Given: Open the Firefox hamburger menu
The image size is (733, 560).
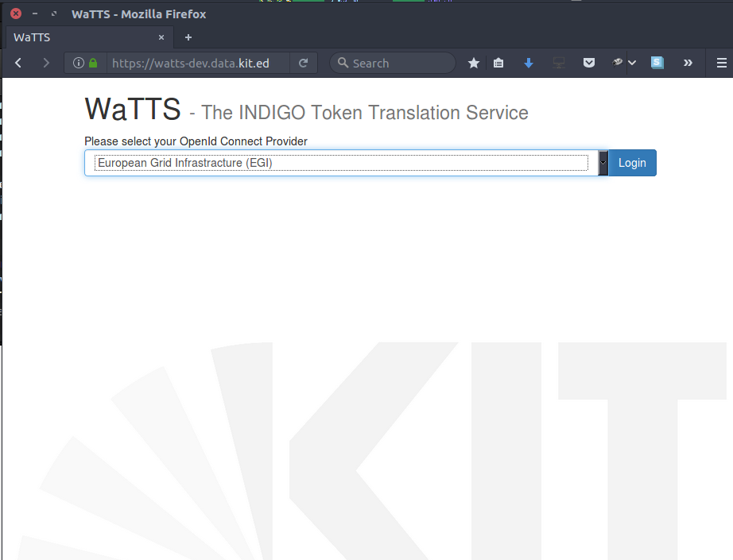Looking at the screenshot, I should point(721,63).
